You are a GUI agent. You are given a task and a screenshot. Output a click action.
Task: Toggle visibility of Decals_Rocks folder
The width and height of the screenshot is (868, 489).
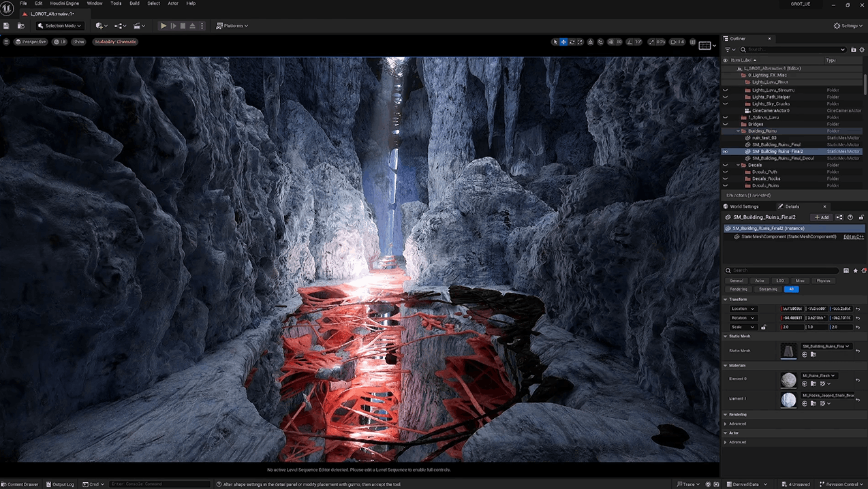point(725,178)
